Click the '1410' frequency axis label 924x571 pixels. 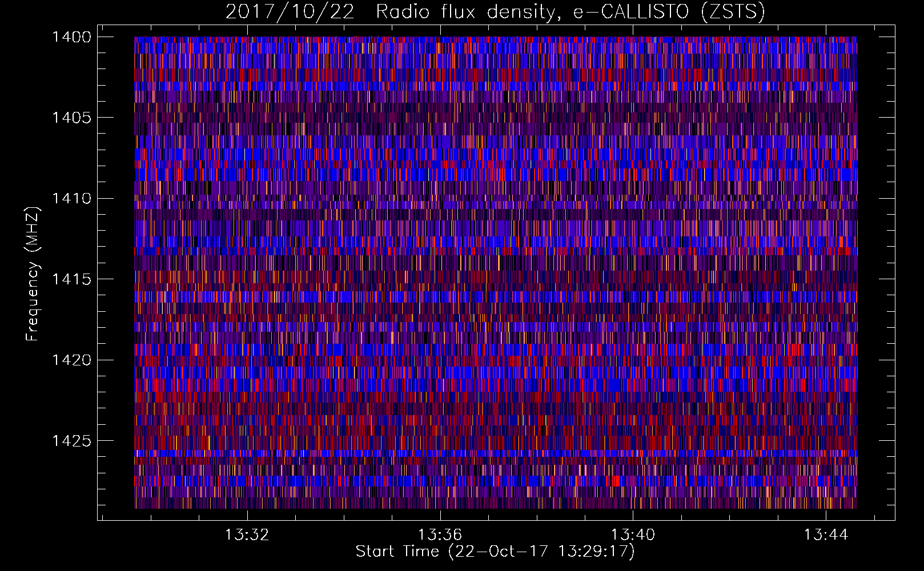pyautogui.click(x=71, y=199)
